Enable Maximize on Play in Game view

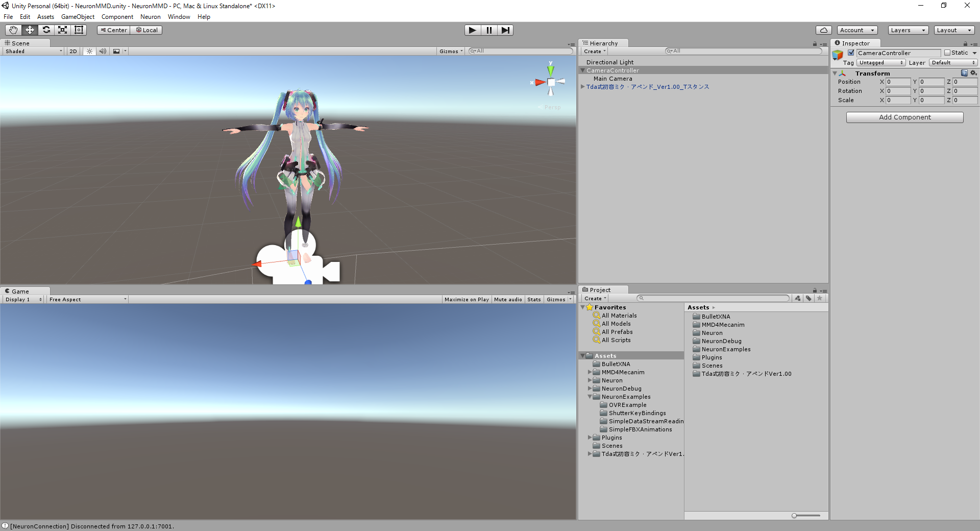(x=466, y=299)
